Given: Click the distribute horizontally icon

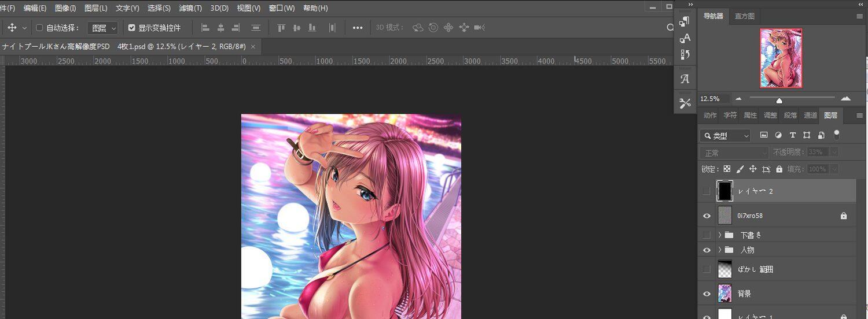Looking at the screenshot, I should pos(256,28).
